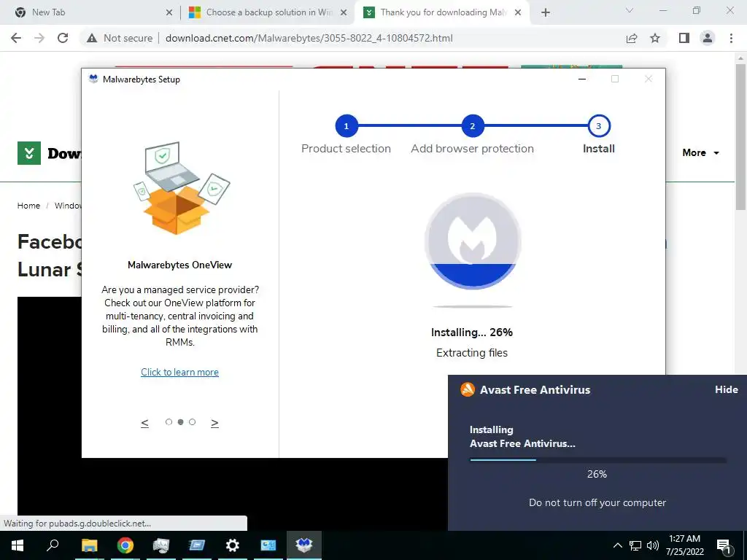The image size is (747, 560).
Task: Select the Thank you for downloading tab
Action: [443, 12]
